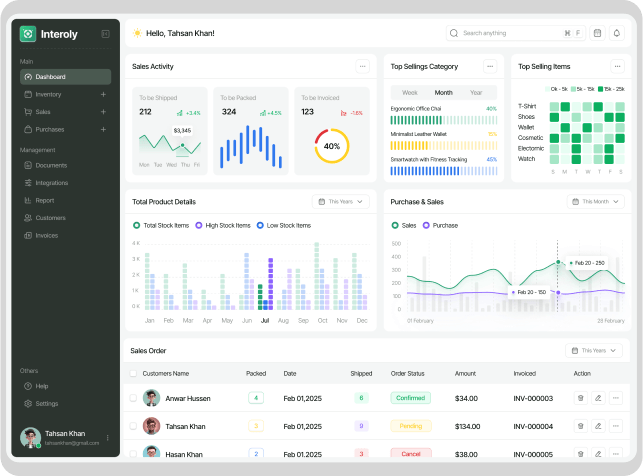This screenshot has width=643, height=476.
Task: Open more options for Sales Activity card
Action: pyautogui.click(x=362, y=67)
